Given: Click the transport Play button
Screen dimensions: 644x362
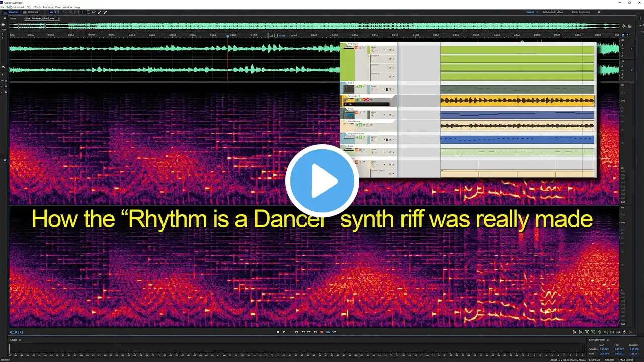Looking at the screenshot, I should click(284, 332).
